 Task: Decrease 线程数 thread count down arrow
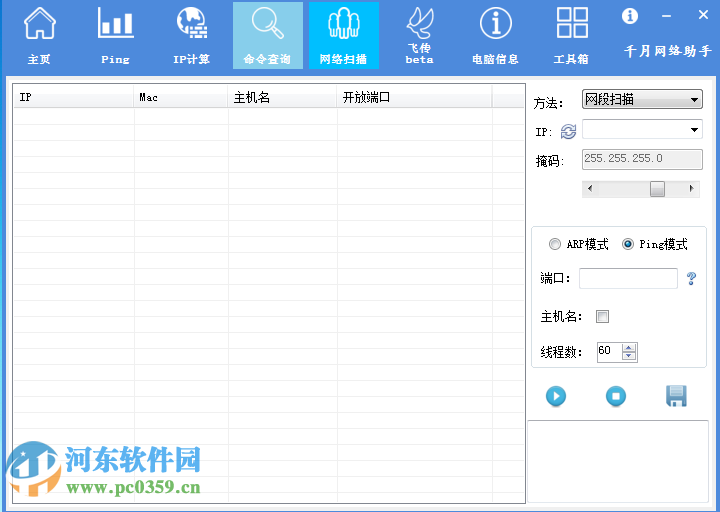click(x=629, y=356)
